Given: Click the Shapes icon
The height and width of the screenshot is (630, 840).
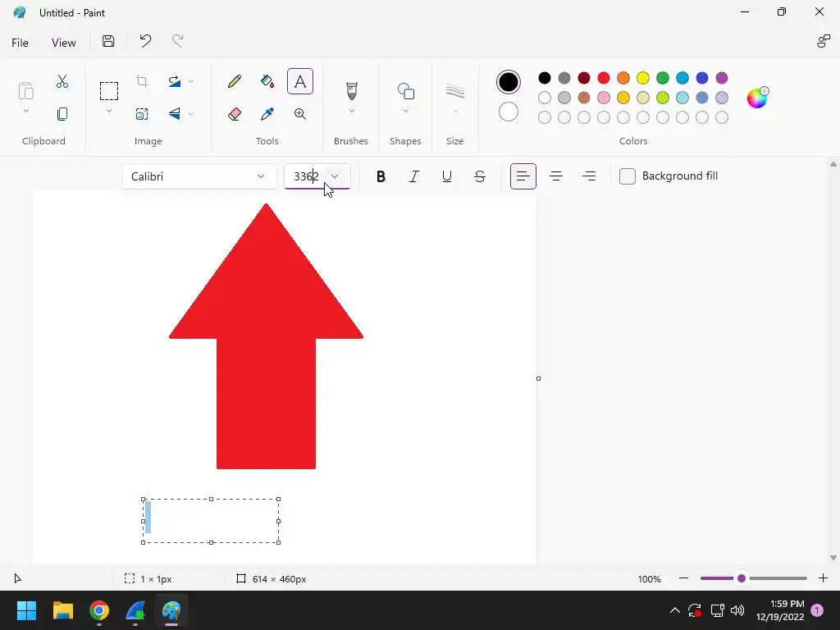Looking at the screenshot, I should click(x=405, y=91).
